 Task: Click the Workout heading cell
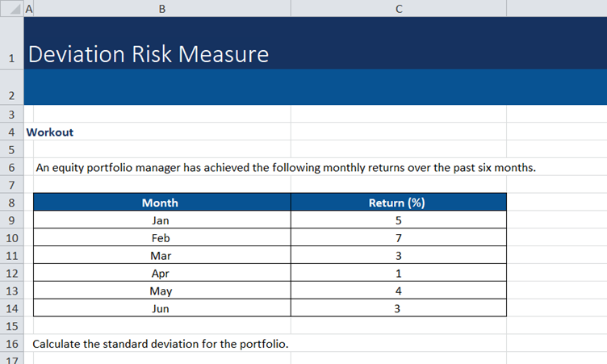(x=51, y=132)
